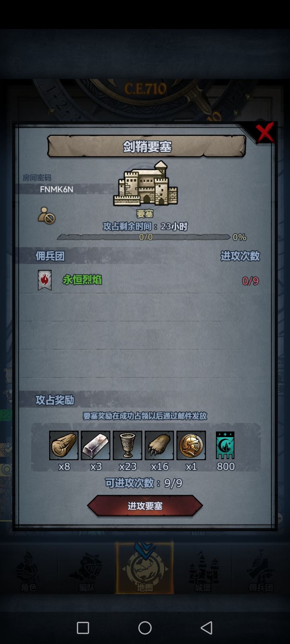Viewport: 290px width, 644px height.
Task: Tap the teal banner 800 reward
Action: [x=225, y=446]
